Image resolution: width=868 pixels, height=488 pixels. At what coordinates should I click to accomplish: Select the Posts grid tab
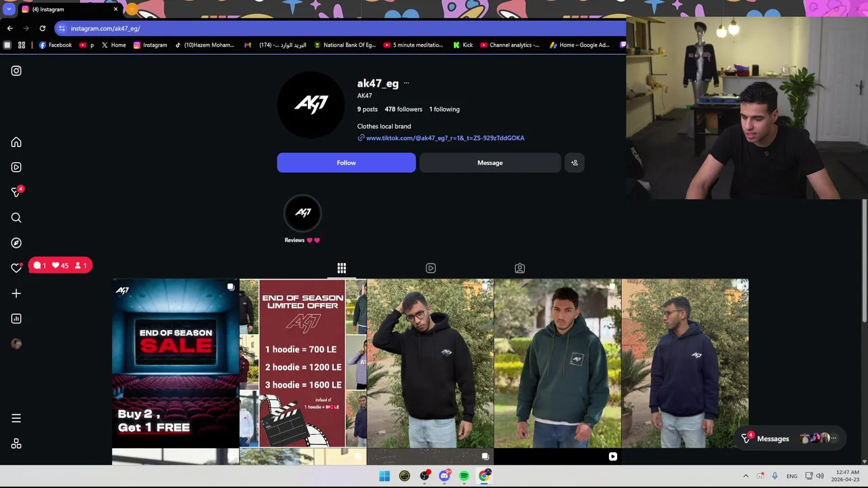(342, 268)
